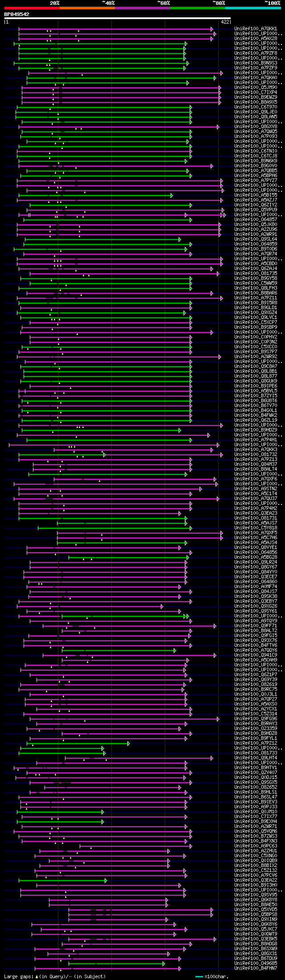Open hit UniRef100_A5AX28
285x980 pixels.
(256, 39)
